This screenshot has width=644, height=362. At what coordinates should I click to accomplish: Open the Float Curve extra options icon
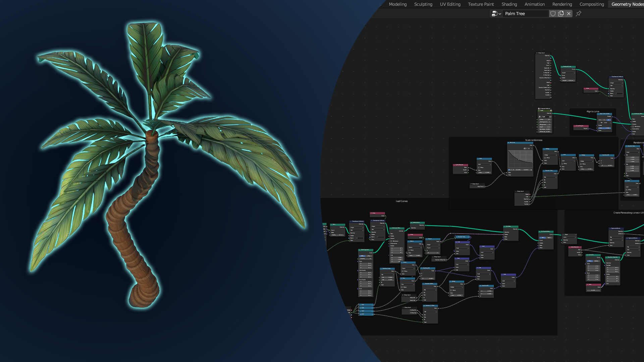[532, 148]
